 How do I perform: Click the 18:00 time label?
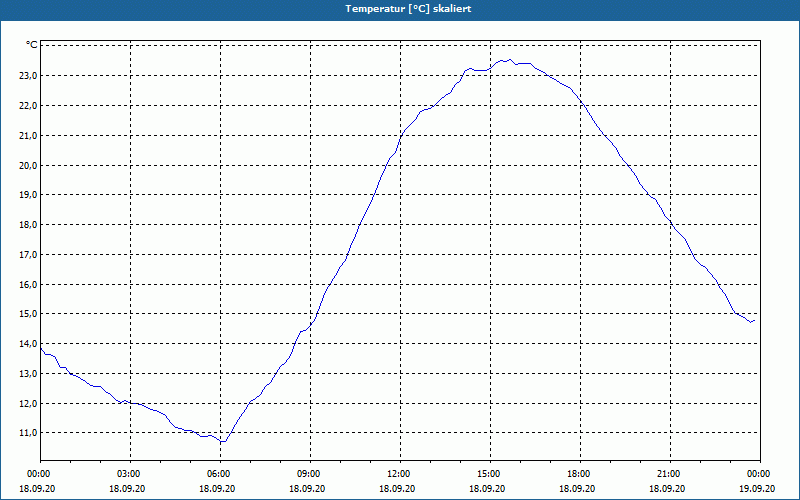[577, 474]
